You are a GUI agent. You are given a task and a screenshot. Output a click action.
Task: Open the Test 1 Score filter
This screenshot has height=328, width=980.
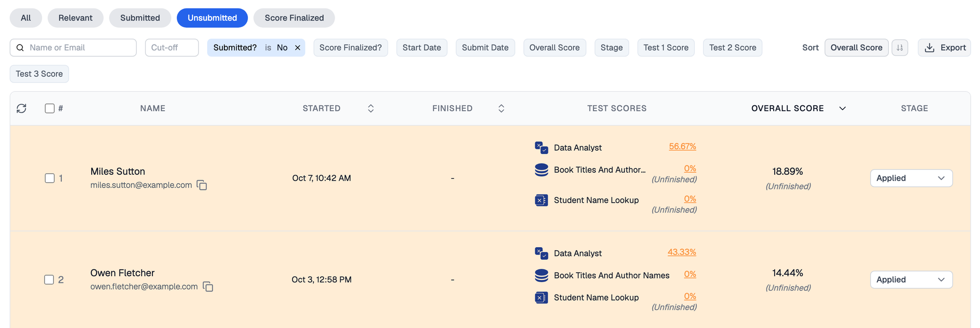666,47
